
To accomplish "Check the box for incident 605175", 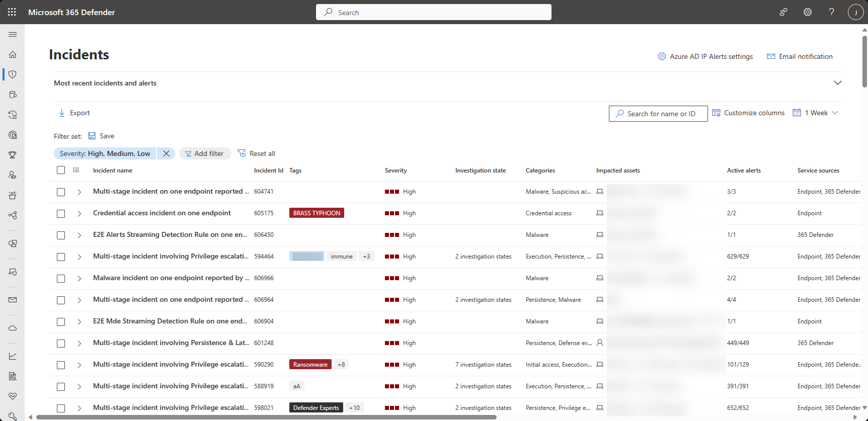I will 61,213.
